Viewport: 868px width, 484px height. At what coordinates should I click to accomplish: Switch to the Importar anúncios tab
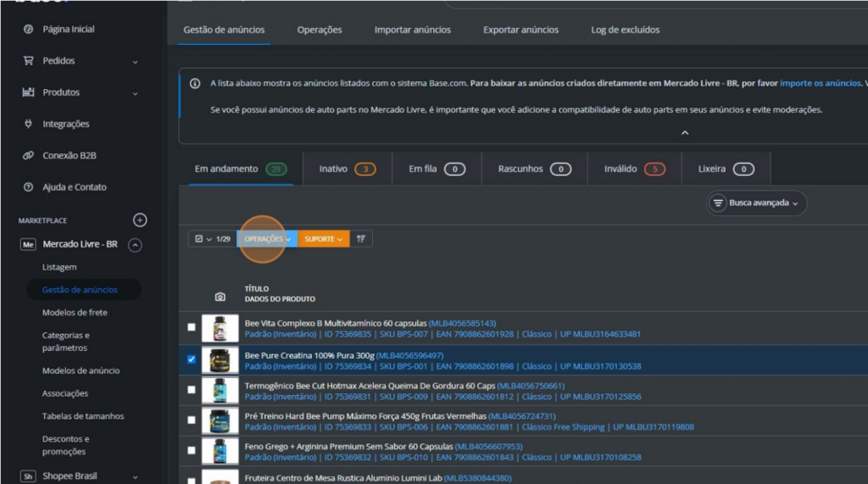tap(412, 30)
